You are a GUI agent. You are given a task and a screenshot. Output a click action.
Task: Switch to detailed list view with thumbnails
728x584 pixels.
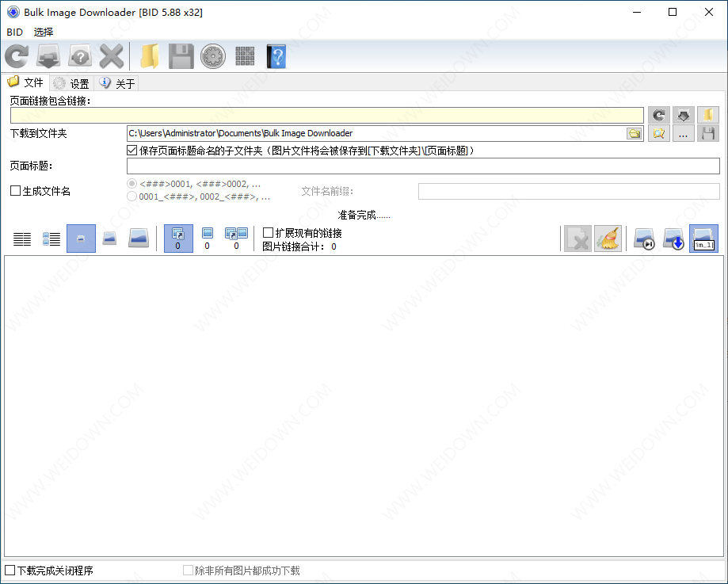tap(51, 239)
